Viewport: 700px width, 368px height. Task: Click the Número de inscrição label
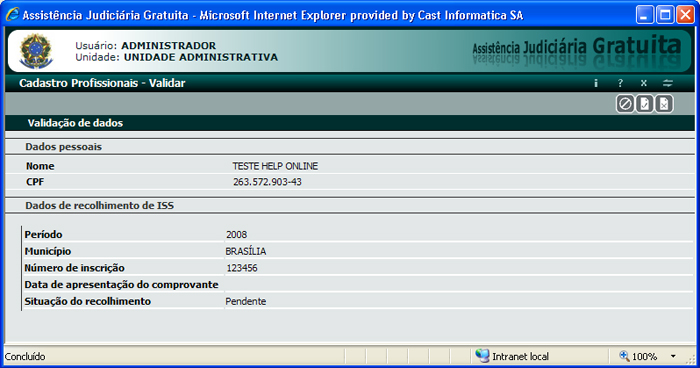pyautogui.click(x=75, y=268)
